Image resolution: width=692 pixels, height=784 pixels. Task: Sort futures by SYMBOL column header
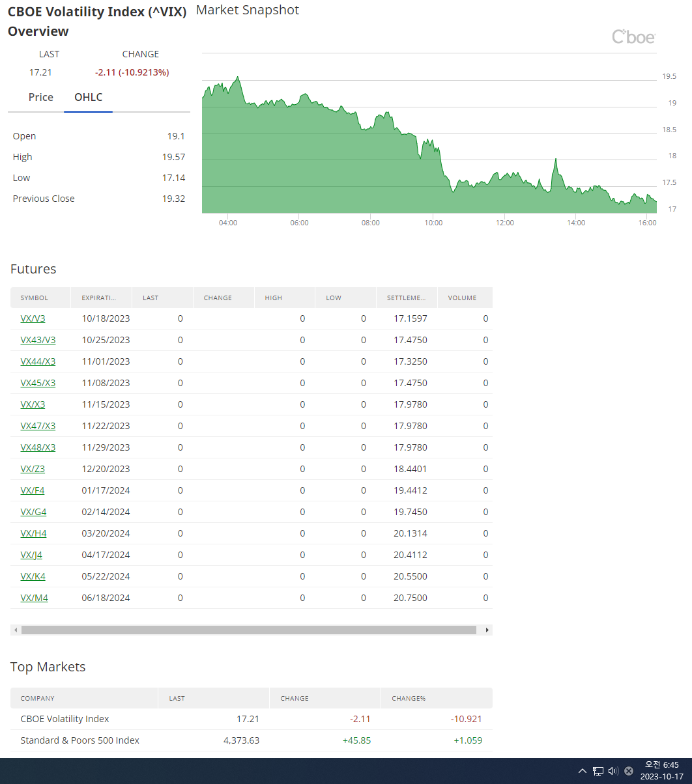point(40,298)
